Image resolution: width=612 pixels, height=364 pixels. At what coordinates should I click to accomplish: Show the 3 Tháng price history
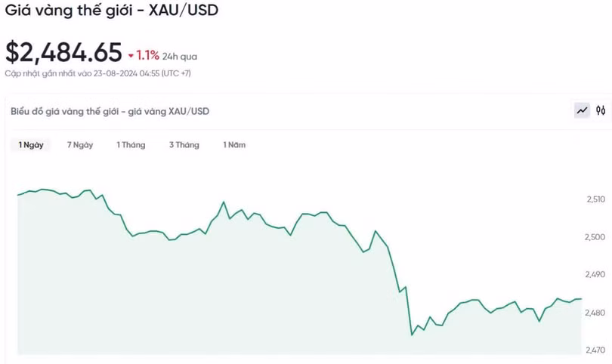[x=184, y=145]
